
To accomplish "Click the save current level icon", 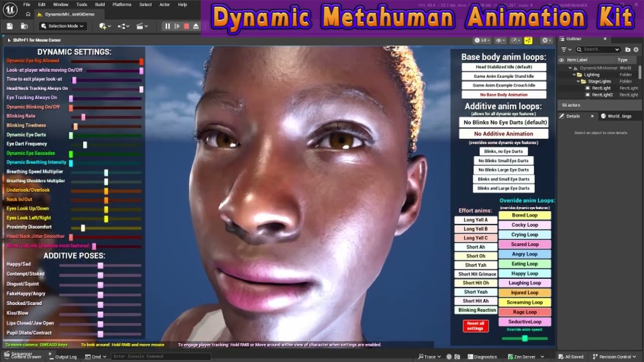I will pos(10,26).
